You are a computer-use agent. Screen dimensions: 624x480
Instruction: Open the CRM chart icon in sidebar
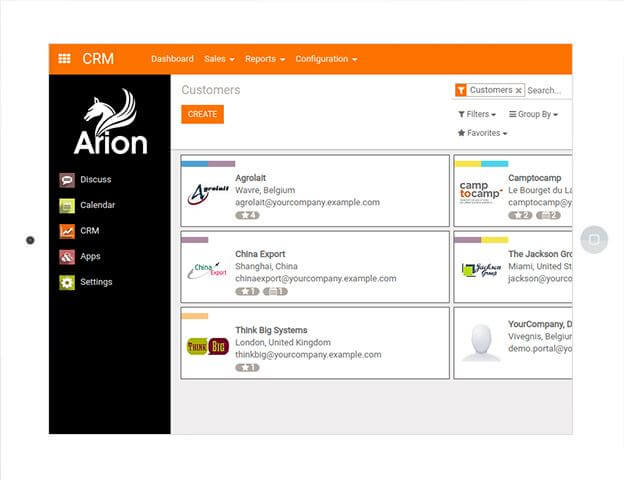pos(67,231)
